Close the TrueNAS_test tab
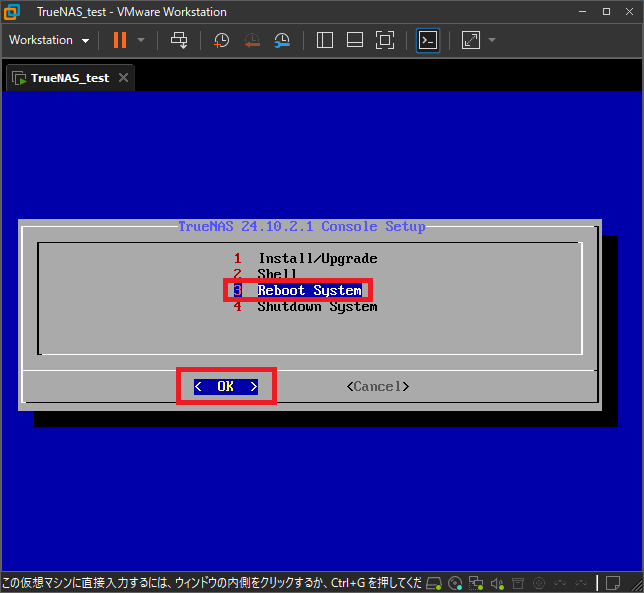The width and height of the screenshot is (644, 593). pos(123,78)
